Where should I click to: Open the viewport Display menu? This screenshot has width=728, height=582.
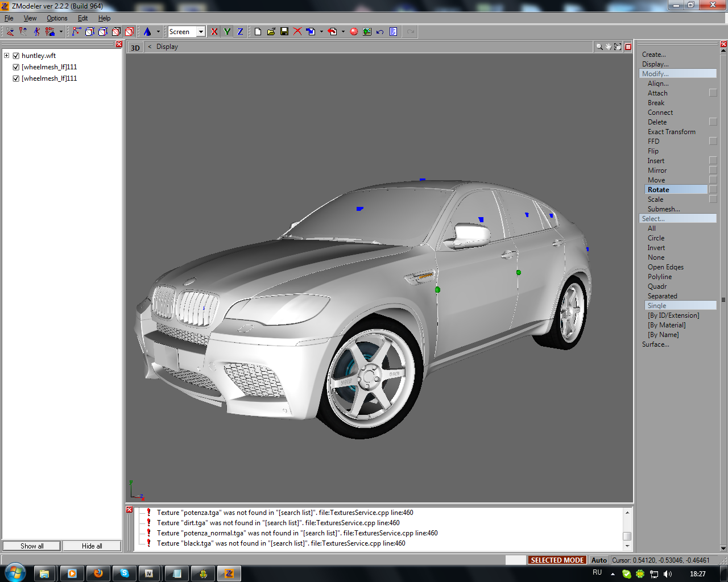(167, 47)
